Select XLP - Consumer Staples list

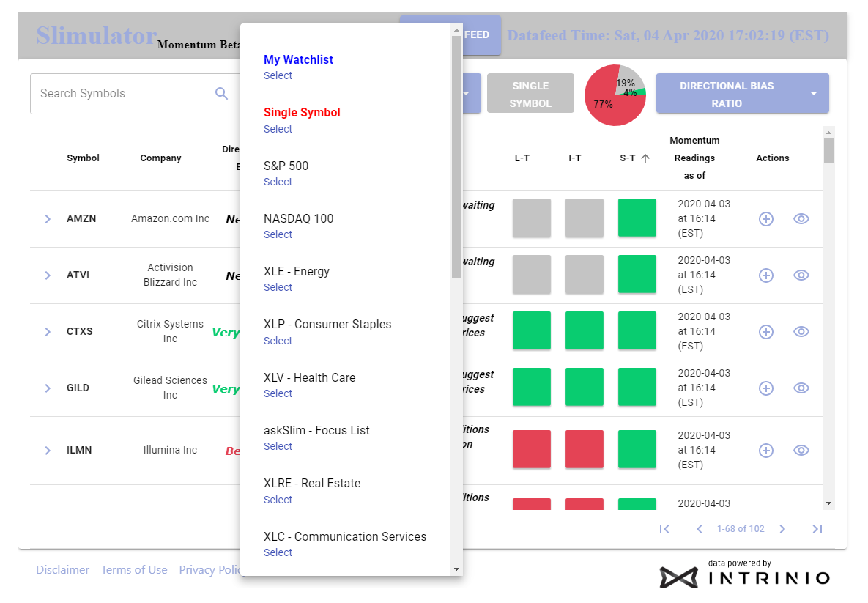pos(278,341)
